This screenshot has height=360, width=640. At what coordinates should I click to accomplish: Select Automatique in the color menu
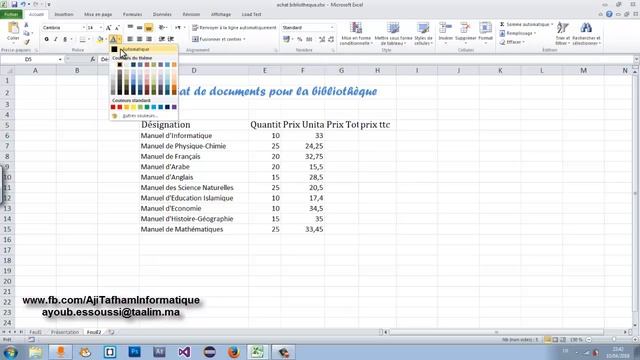pos(144,49)
